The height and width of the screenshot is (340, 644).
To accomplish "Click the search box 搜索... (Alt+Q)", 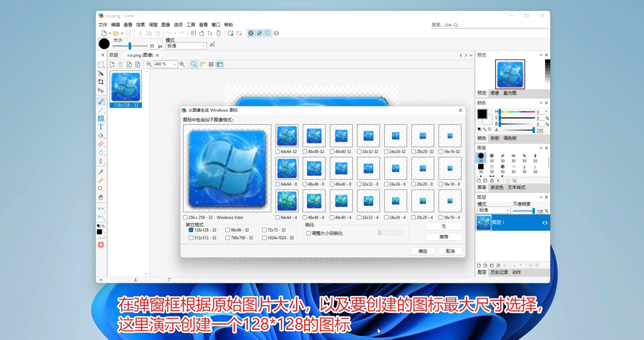I will (490, 25).
